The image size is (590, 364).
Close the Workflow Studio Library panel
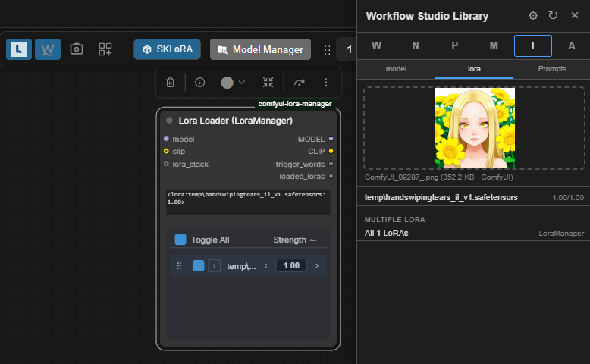pyautogui.click(x=575, y=15)
